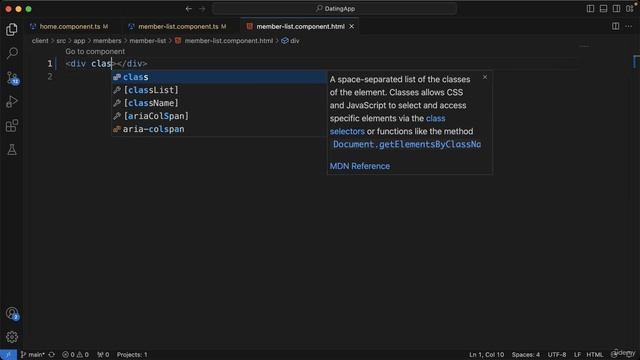Change file encoding via UTF-8
The width and height of the screenshot is (640, 360).
[x=557, y=355]
